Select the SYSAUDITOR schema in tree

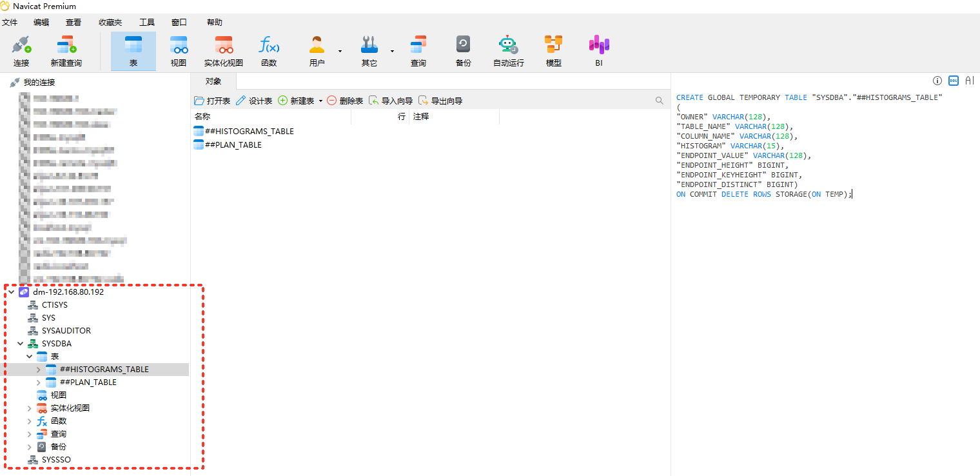pos(66,331)
